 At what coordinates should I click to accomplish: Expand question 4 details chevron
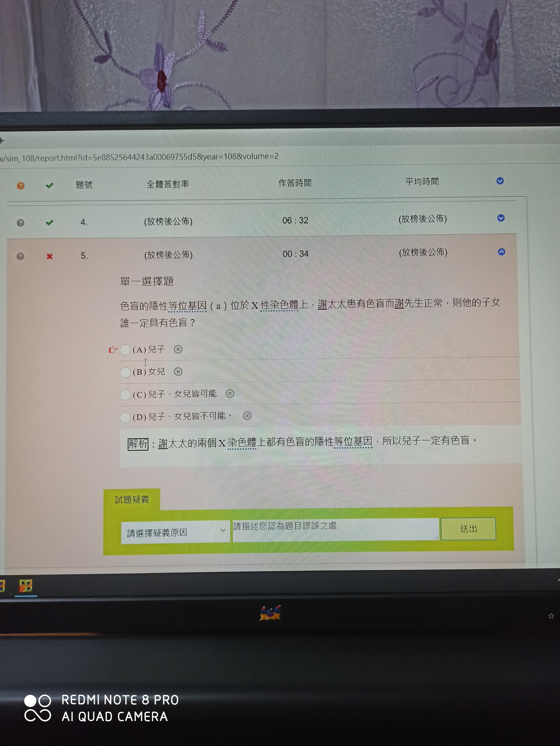click(x=501, y=218)
